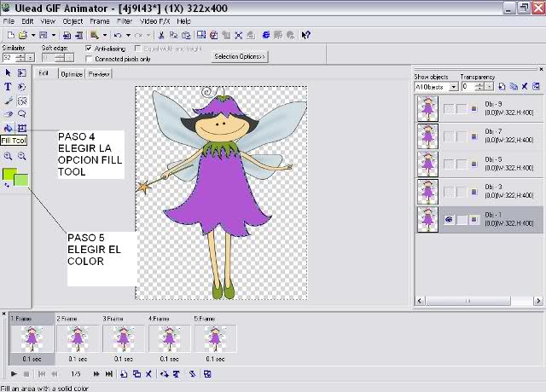The height and width of the screenshot is (392, 546).
Task: Delete frame with X in frame panel
Action: [x=148, y=374]
